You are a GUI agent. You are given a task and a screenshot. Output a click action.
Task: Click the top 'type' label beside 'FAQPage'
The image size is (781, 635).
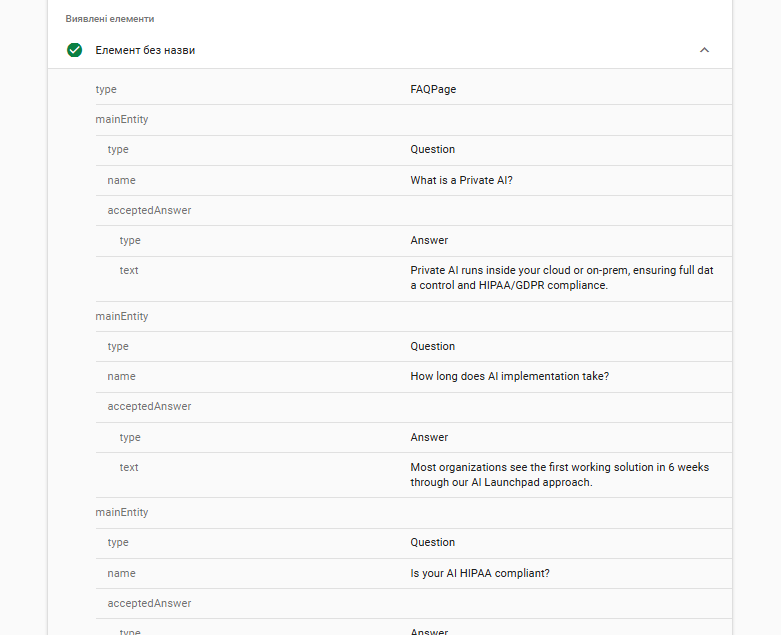(x=106, y=90)
